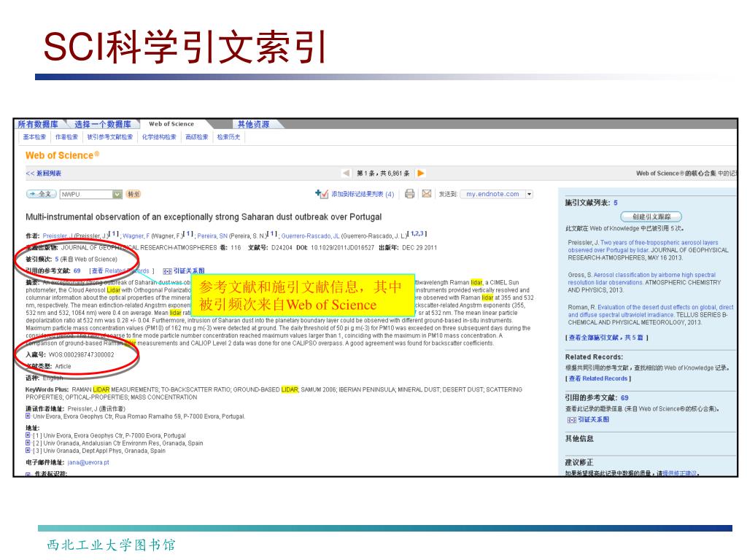The width and height of the screenshot is (747, 560).
Task: Open 被引参考文献检索 menu item
Action: 109,137
